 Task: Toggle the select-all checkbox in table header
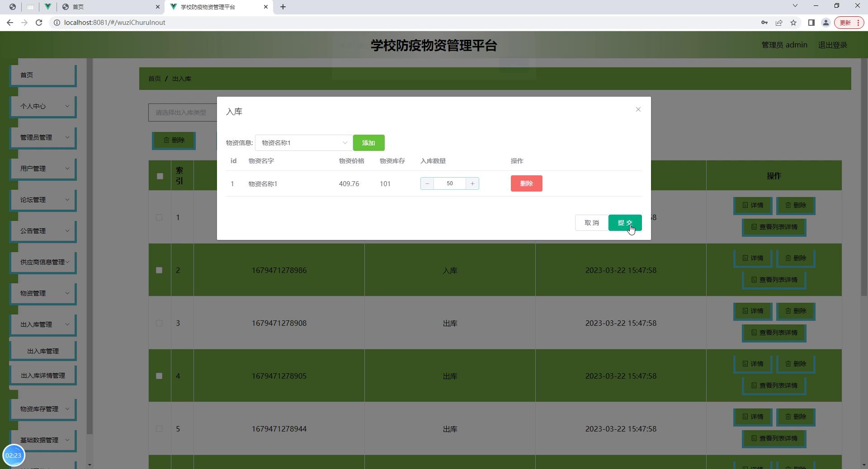pyautogui.click(x=160, y=176)
